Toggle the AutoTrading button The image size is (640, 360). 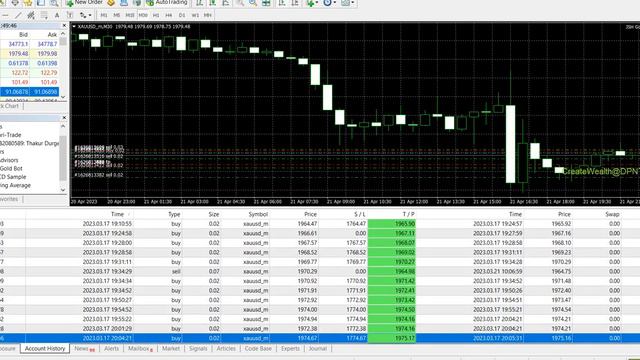[x=167, y=3]
